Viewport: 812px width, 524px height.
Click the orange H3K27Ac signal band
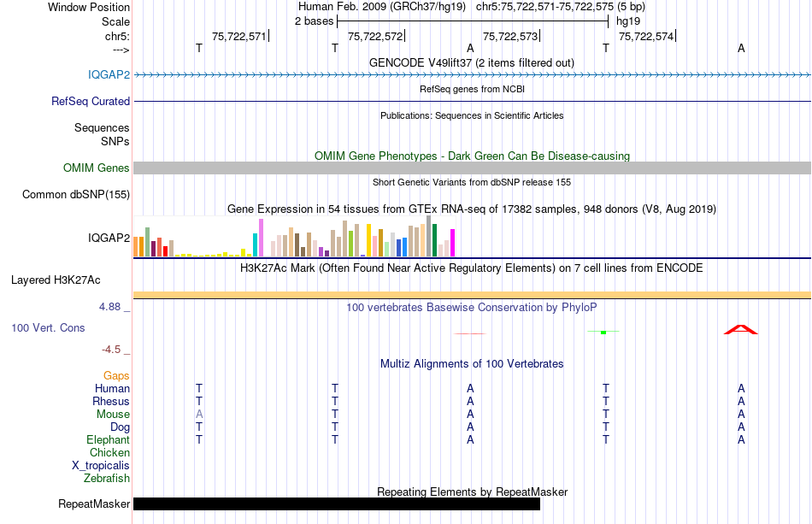coord(472,295)
